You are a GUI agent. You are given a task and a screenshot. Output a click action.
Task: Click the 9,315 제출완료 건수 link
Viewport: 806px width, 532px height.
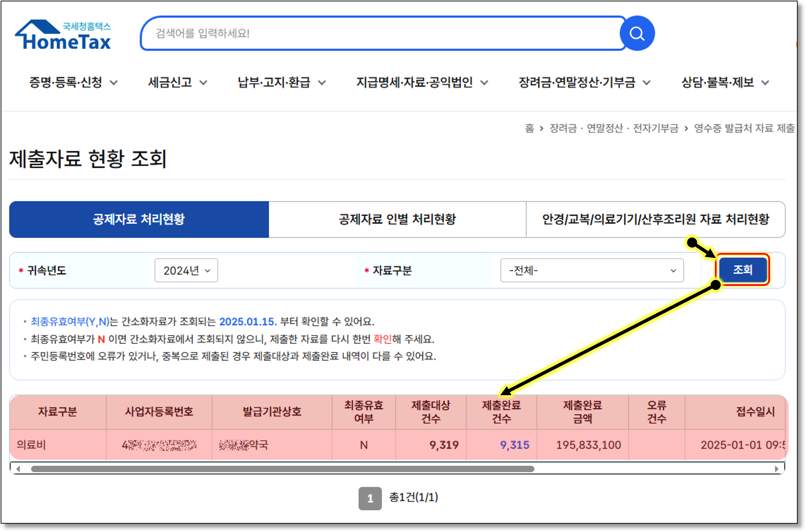[x=515, y=445]
